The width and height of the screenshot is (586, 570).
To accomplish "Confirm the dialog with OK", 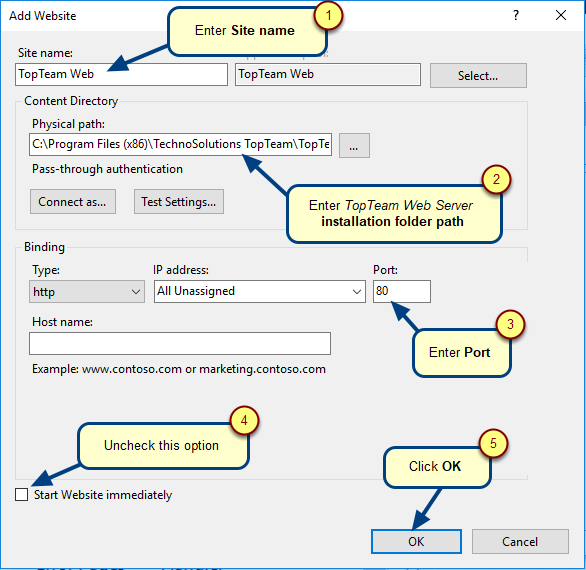I will 416,542.
